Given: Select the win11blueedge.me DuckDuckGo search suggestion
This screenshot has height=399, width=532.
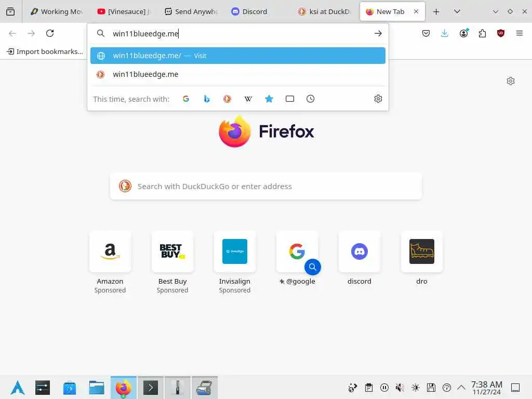Looking at the screenshot, I should pos(238,74).
